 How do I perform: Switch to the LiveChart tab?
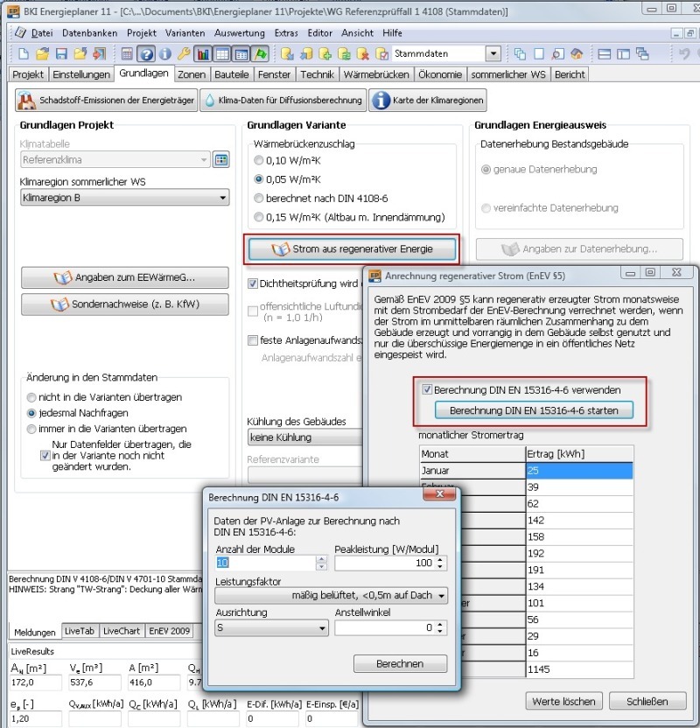[x=121, y=631]
